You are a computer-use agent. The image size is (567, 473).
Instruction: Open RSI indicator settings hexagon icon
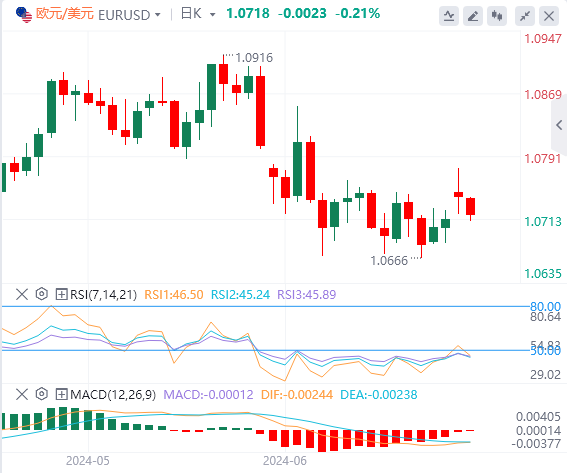pos(42,294)
